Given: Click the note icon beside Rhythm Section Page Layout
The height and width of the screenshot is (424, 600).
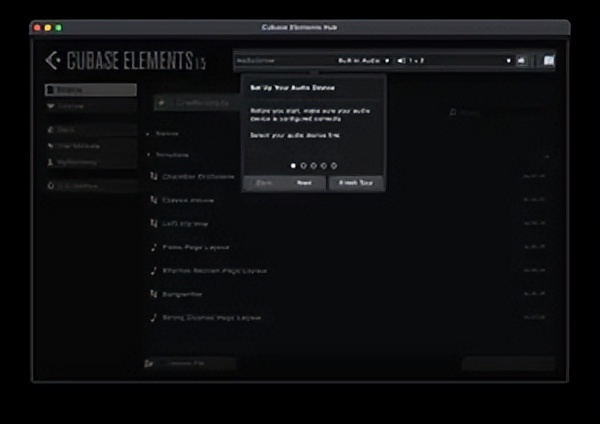Looking at the screenshot, I should [154, 271].
